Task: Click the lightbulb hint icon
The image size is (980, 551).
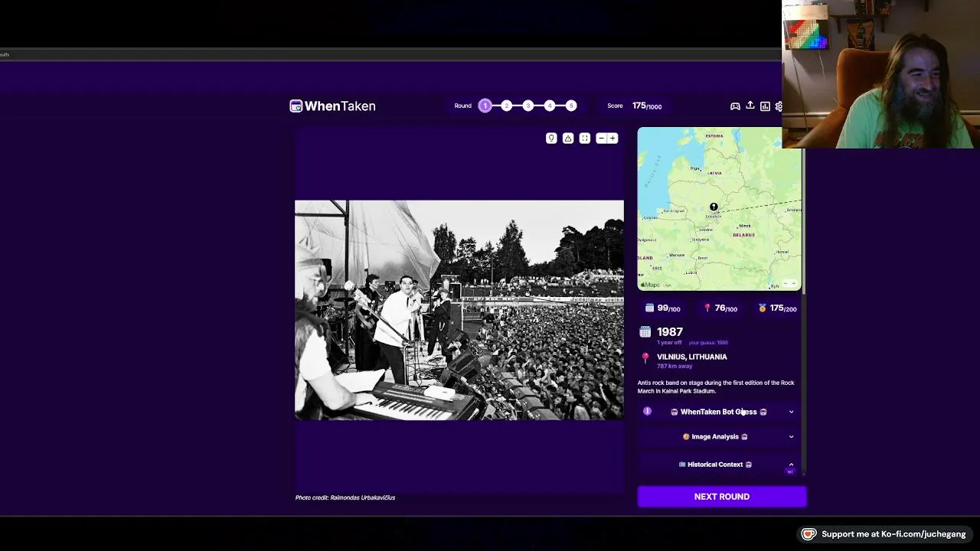Action: pos(551,139)
